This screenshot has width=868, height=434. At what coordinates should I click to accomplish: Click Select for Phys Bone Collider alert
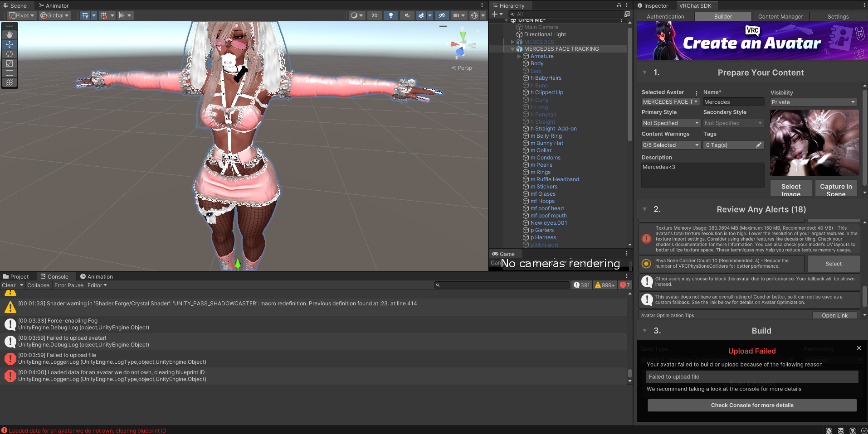point(833,264)
